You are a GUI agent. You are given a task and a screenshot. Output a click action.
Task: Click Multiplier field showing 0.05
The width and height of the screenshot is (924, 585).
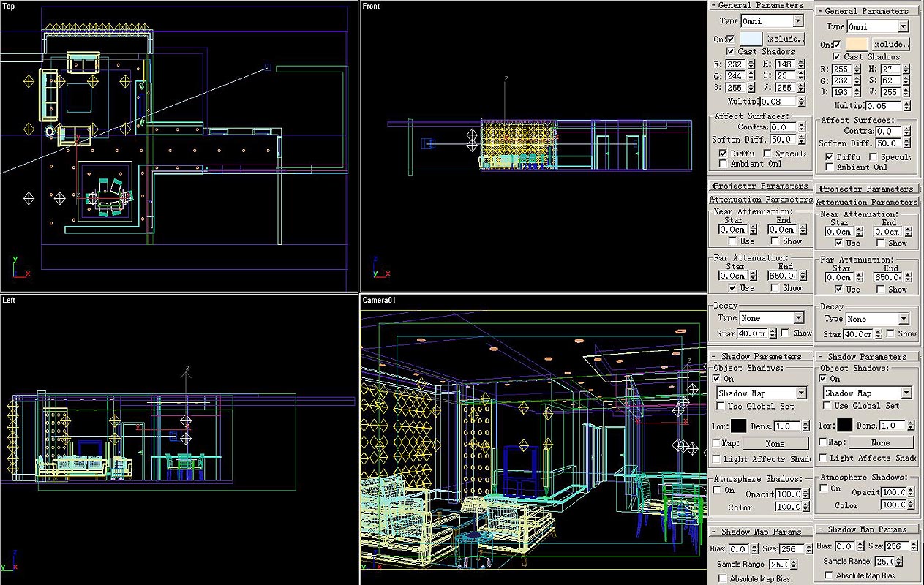coord(884,106)
